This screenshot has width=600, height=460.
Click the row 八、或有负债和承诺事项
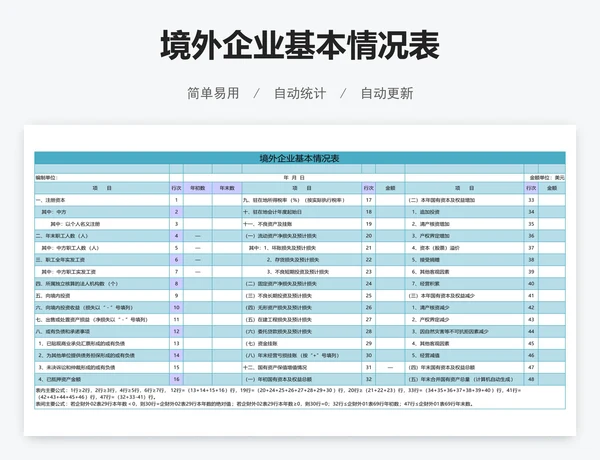pos(102,331)
